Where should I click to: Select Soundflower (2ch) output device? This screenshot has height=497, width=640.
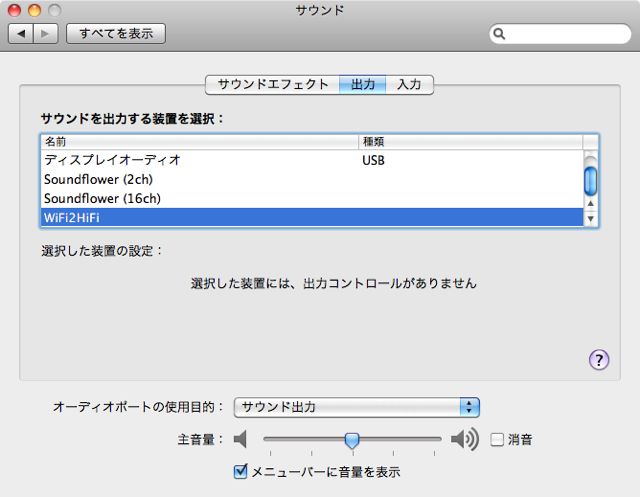click(312, 179)
